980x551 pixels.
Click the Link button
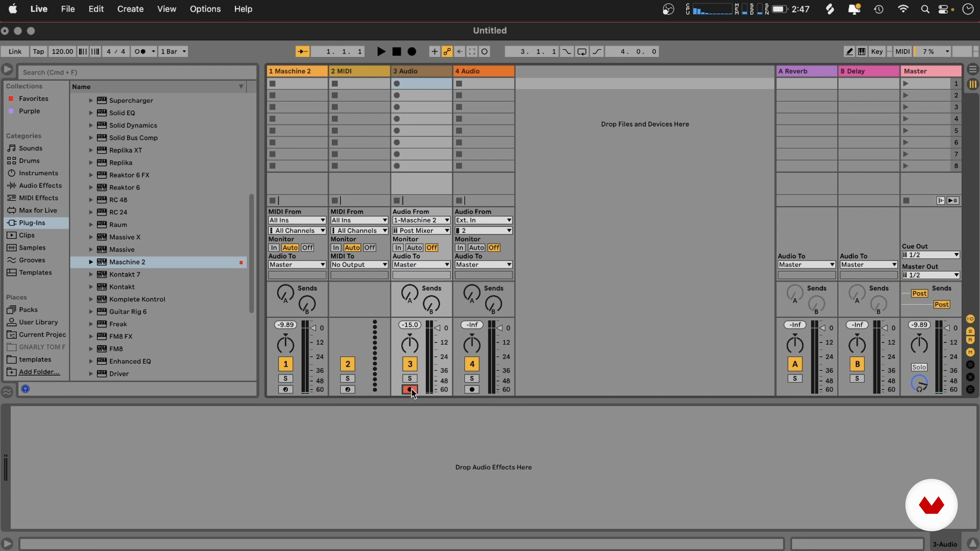tap(15, 51)
